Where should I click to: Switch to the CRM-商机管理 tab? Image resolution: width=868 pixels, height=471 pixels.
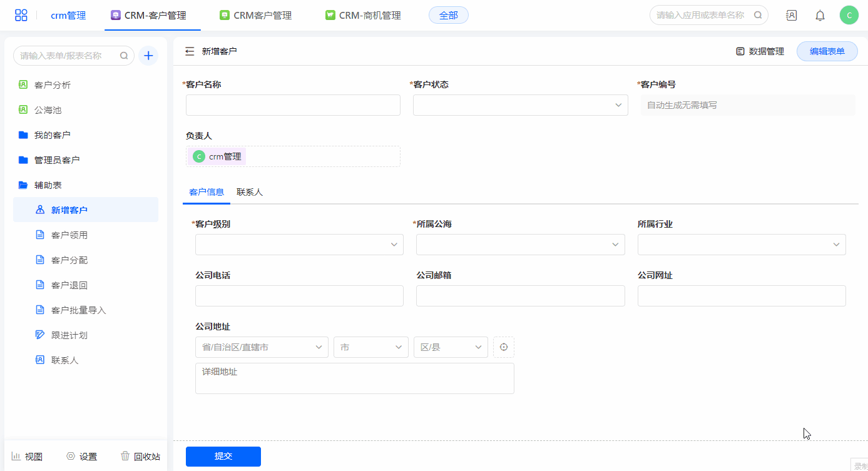pos(363,16)
